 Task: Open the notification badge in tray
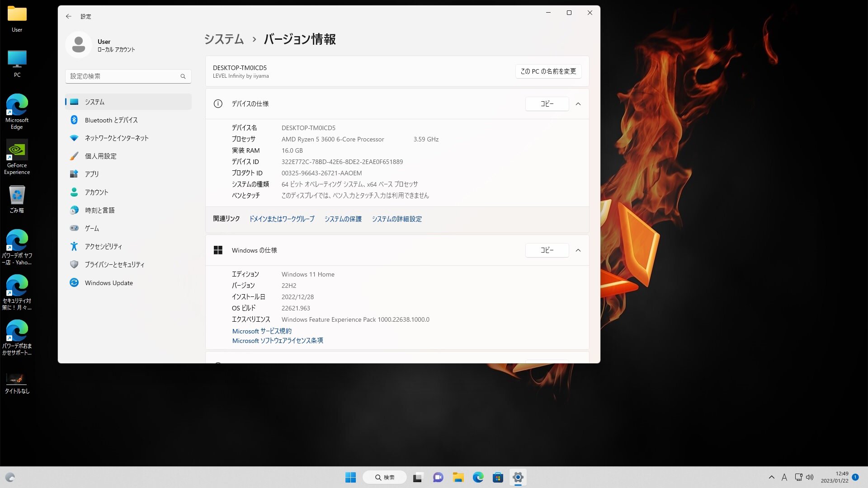click(855, 477)
